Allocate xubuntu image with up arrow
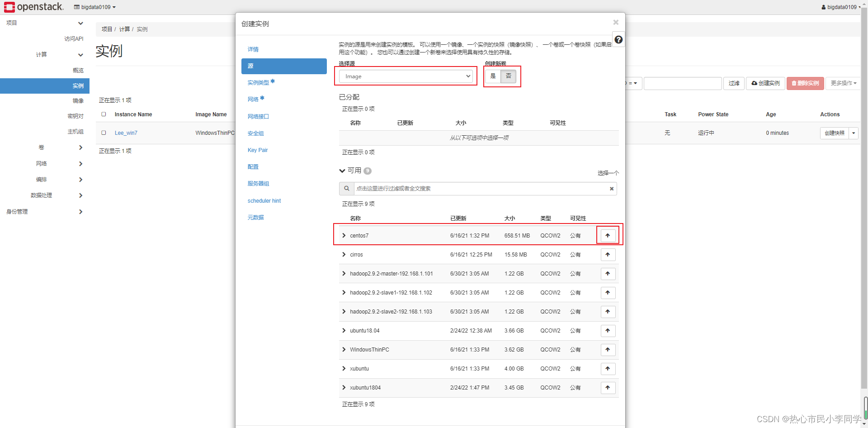This screenshot has height=428, width=868. (608, 369)
